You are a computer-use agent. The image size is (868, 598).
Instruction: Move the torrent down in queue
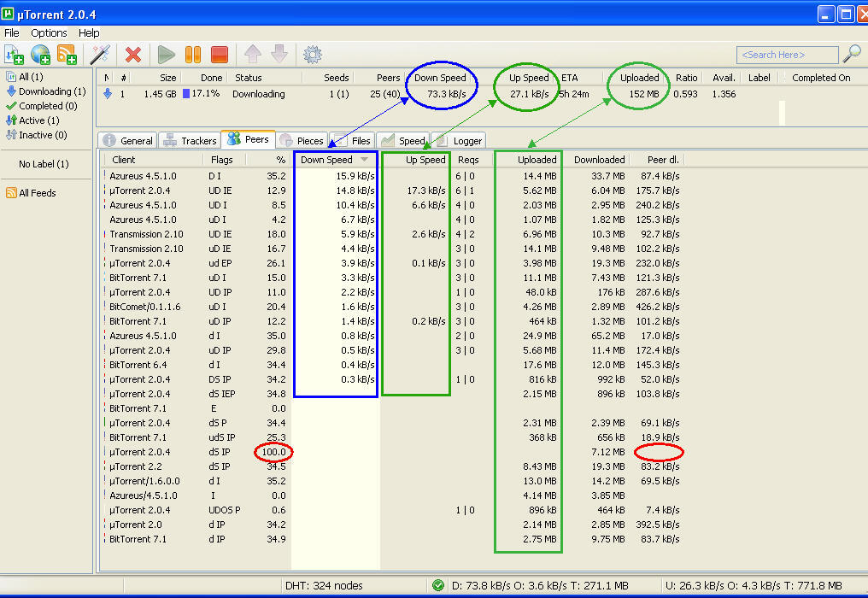278,54
